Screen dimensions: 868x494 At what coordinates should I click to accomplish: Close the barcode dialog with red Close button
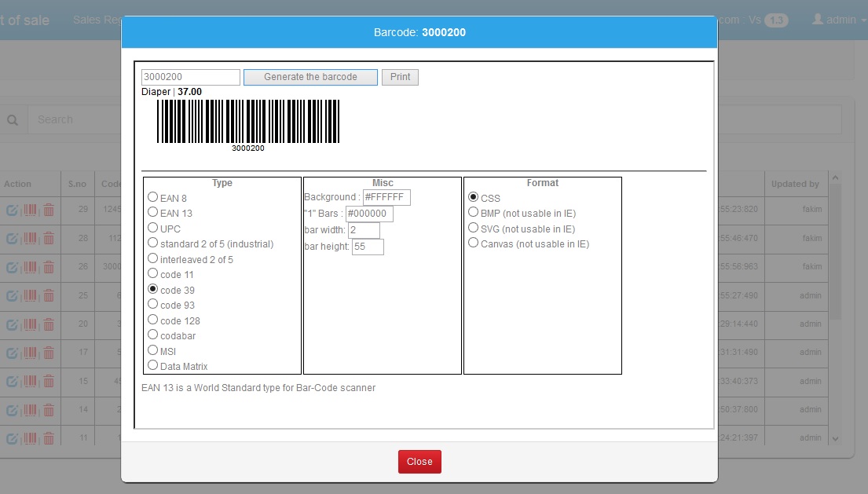[419, 461]
